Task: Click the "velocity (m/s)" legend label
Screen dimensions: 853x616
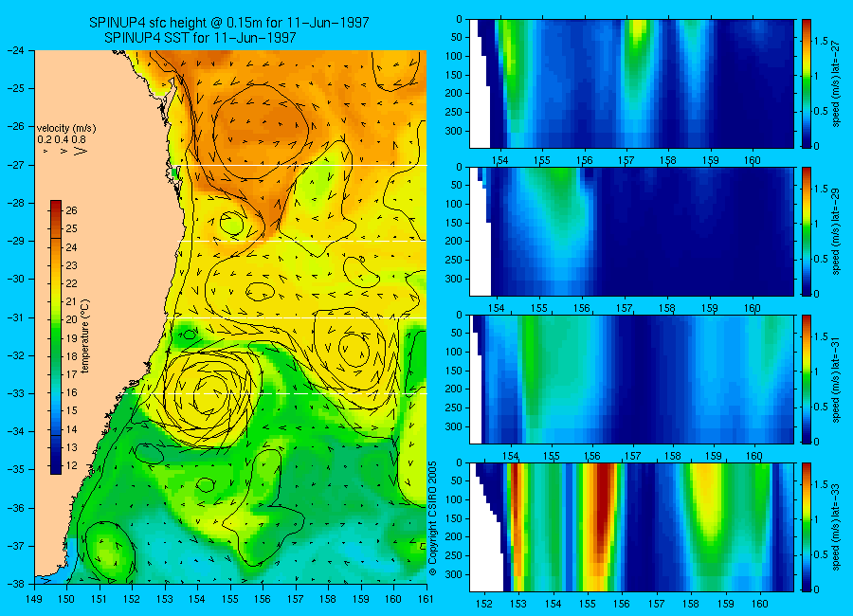Action: pyautogui.click(x=66, y=129)
